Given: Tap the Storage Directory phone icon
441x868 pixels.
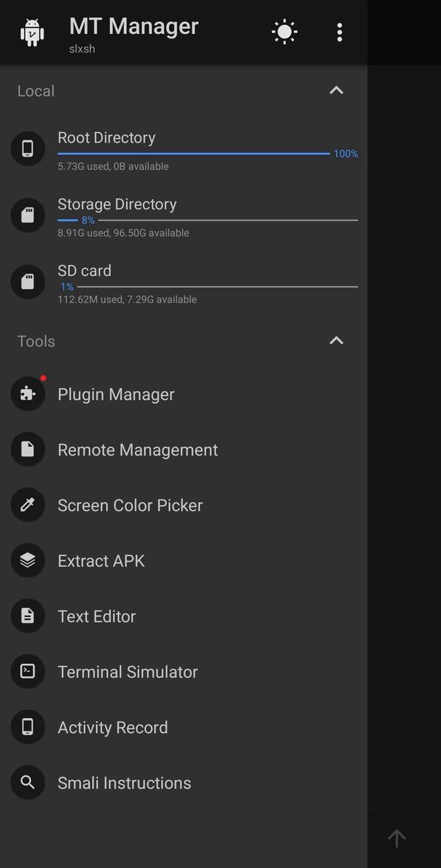Looking at the screenshot, I should point(28,215).
